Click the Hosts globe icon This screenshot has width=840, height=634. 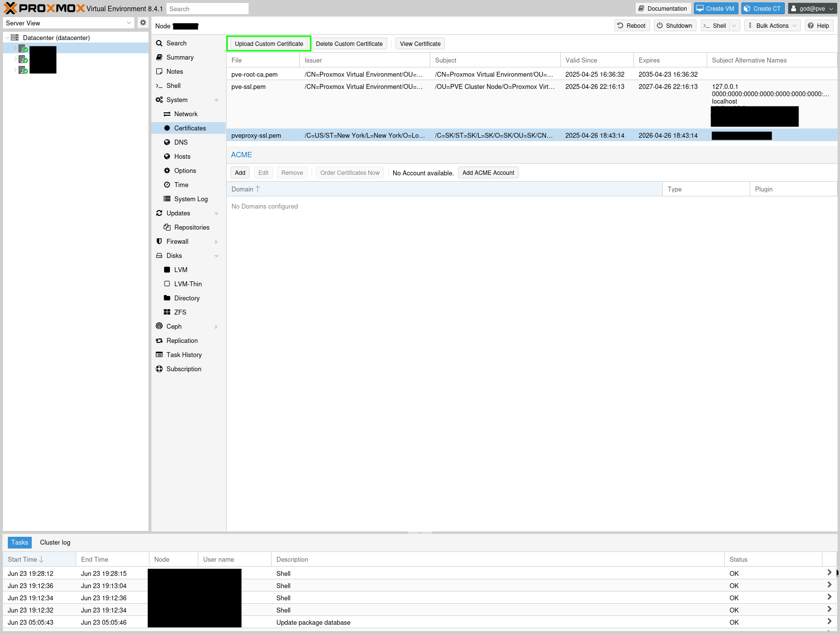(167, 156)
